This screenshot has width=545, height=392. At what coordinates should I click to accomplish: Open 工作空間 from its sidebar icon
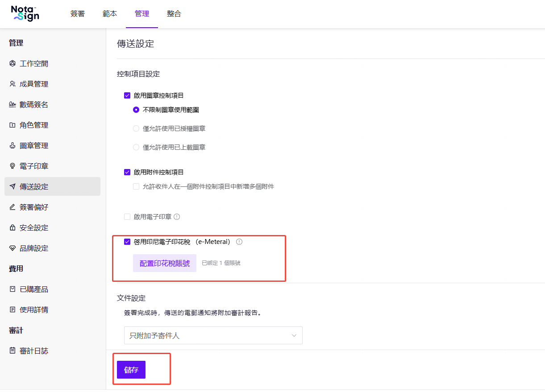(12, 63)
